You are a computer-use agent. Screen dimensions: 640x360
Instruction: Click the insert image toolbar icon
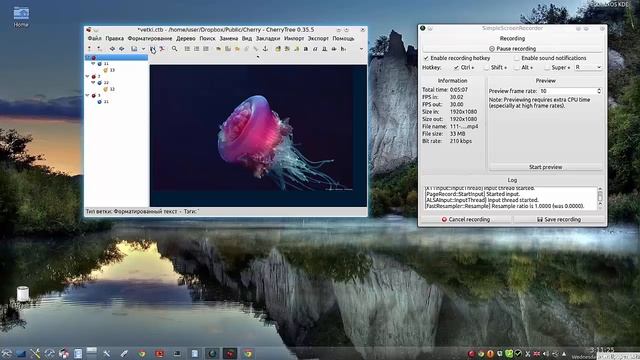click(x=218, y=49)
